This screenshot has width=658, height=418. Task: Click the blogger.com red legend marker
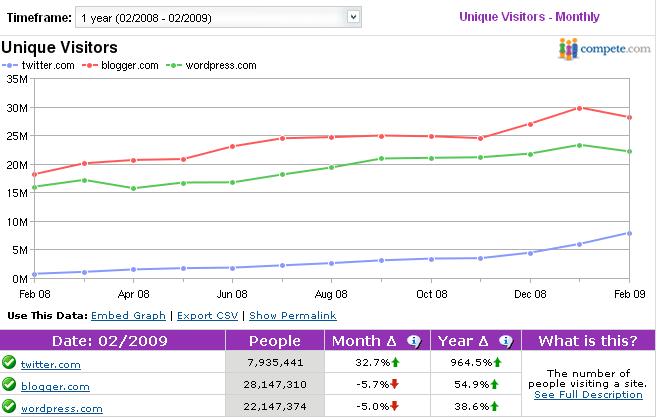[89, 65]
